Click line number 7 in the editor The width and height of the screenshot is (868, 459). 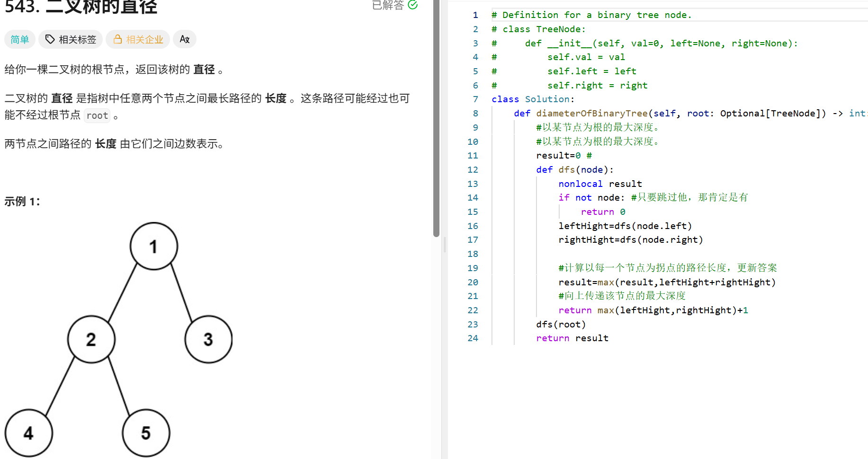(x=475, y=99)
